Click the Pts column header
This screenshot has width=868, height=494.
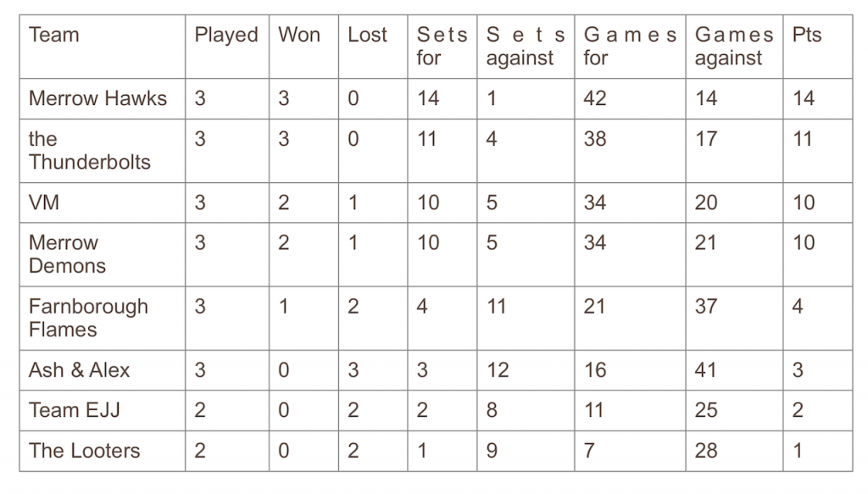(807, 36)
